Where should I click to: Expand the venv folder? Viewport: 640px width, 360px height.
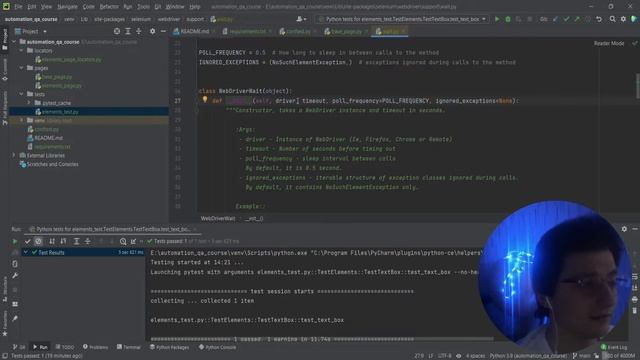click(21, 120)
